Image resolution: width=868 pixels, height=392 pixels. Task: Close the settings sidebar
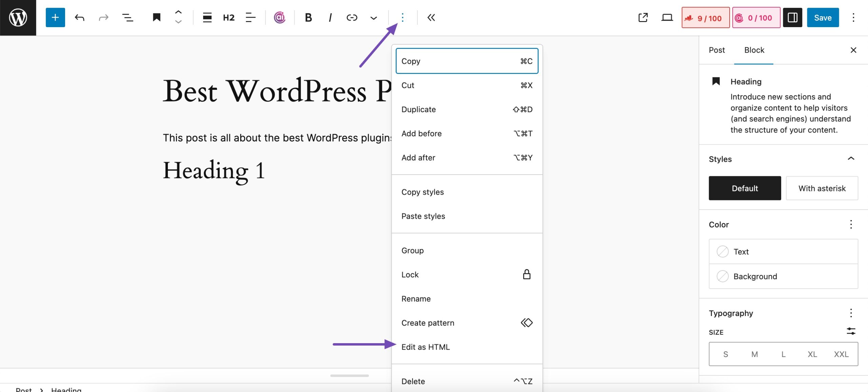(x=853, y=50)
